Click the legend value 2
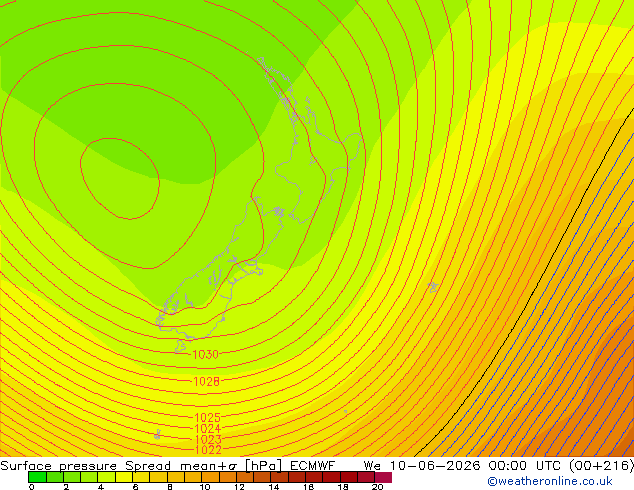 [66, 487]
